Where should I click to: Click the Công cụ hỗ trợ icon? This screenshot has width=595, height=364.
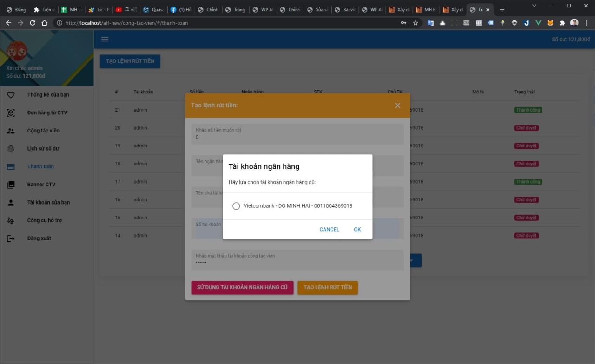(11, 220)
